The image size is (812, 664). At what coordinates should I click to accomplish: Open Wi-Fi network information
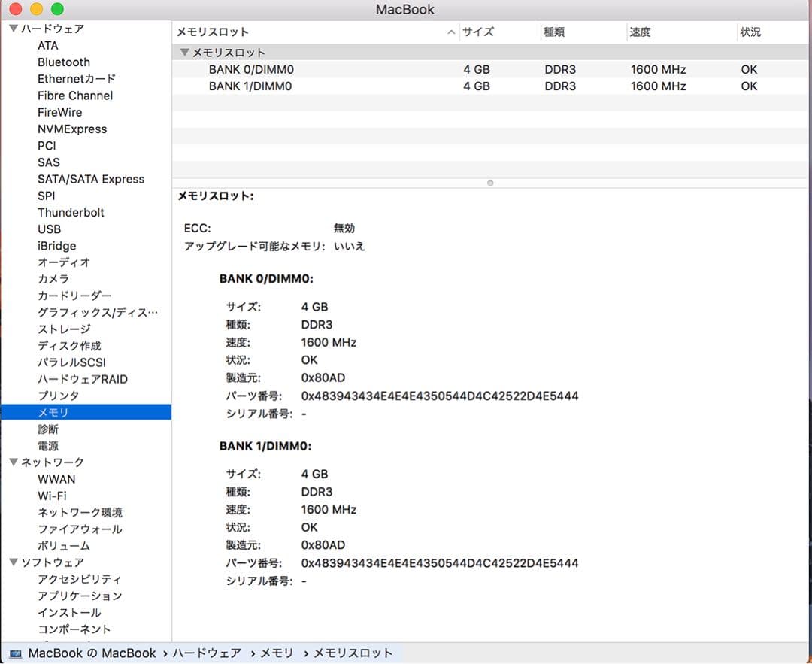pos(53,496)
